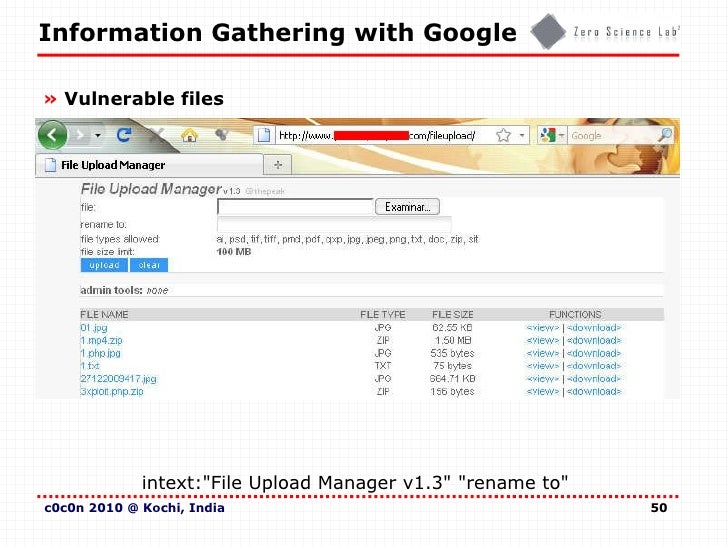This screenshot has width=728, height=546.
Task: Select the File Upload Manager tab
Action: (150, 165)
